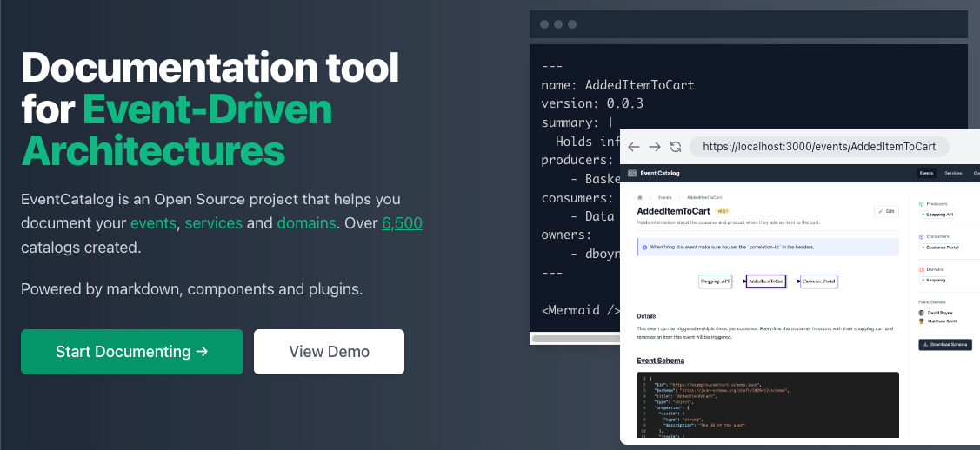980x450 pixels.
Task: Click the 'Details' section heading
Action: (646, 316)
